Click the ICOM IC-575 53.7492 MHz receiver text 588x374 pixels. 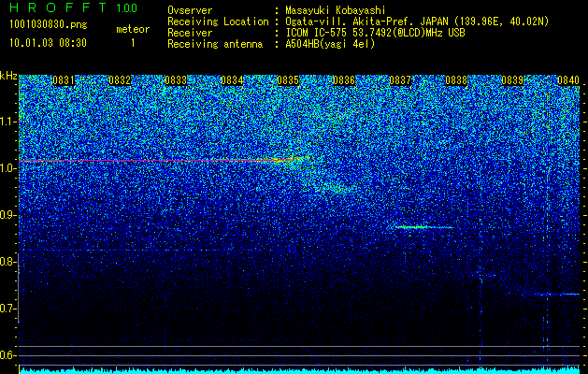click(375, 33)
